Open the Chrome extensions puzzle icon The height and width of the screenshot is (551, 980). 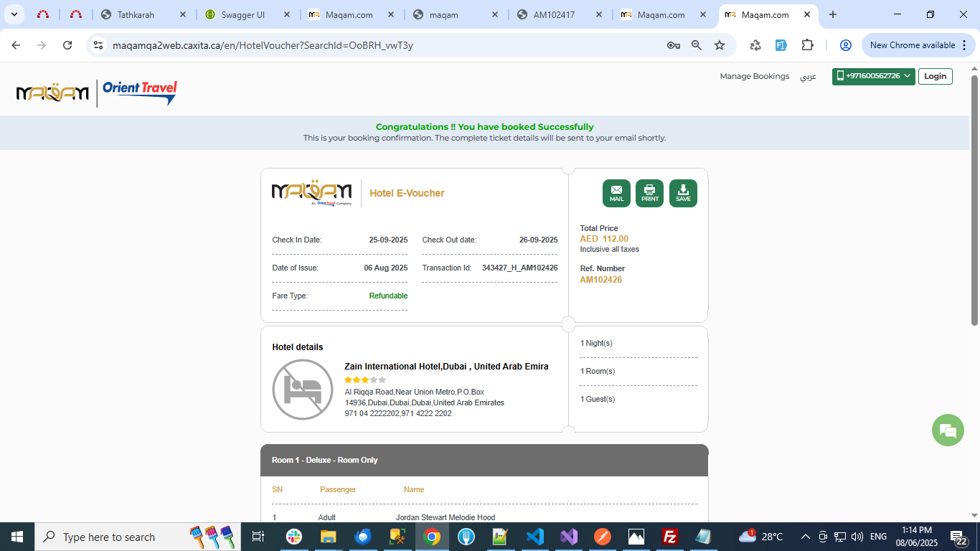tap(807, 45)
